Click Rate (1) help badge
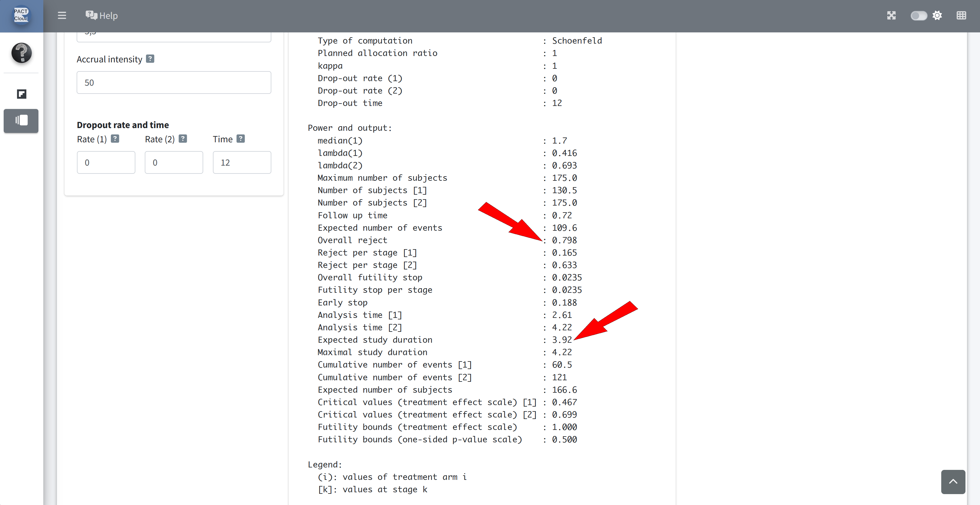The height and width of the screenshot is (505, 980). (x=115, y=139)
